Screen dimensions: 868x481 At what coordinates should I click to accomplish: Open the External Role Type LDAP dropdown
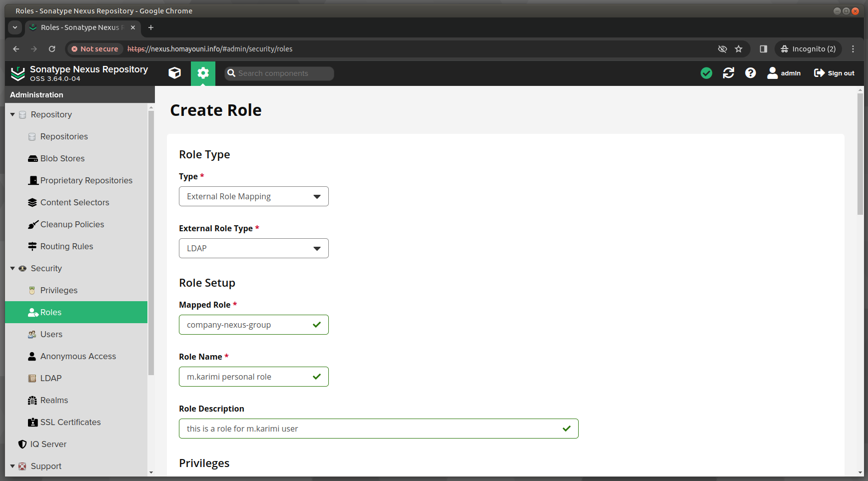tap(254, 248)
